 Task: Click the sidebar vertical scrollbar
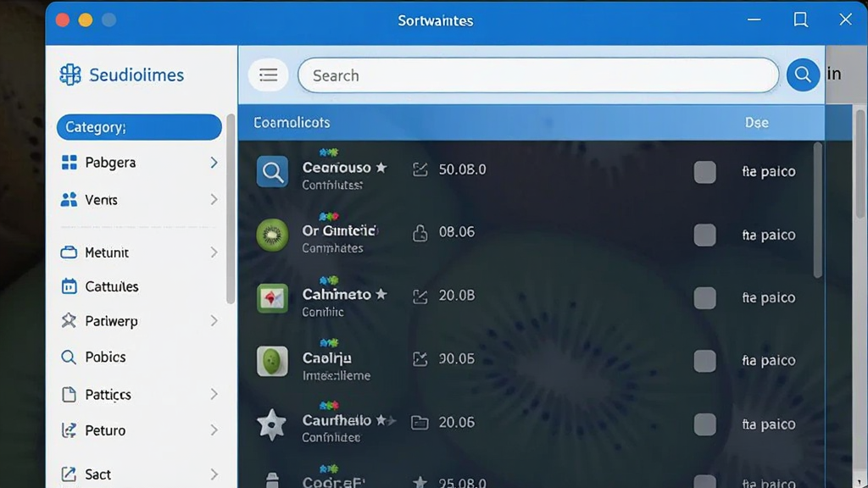tap(231, 209)
